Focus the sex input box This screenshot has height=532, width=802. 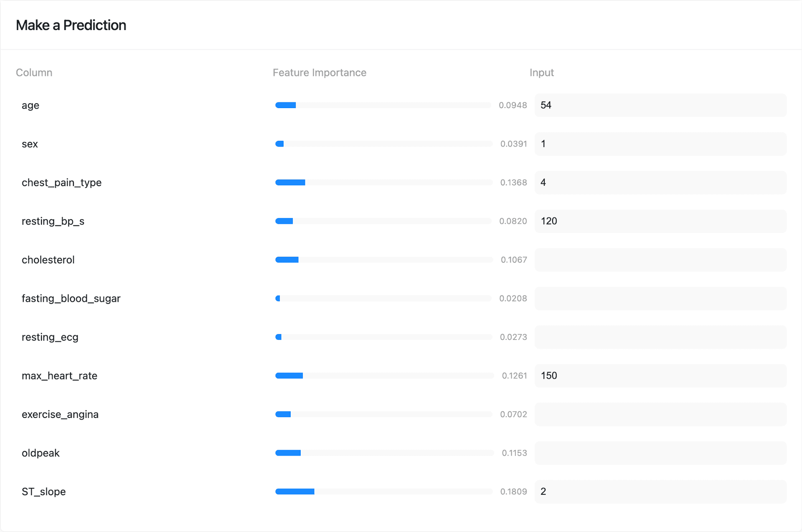[660, 144]
